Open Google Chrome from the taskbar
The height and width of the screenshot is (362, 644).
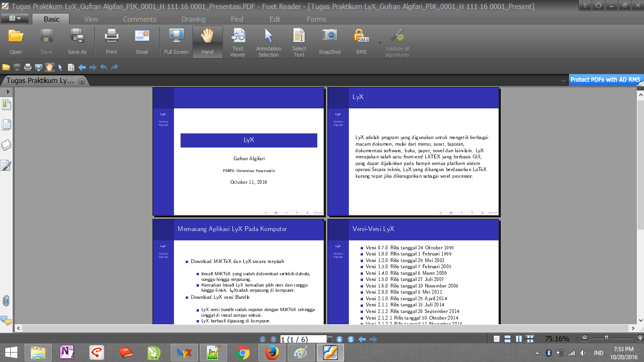[x=243, y=353]
